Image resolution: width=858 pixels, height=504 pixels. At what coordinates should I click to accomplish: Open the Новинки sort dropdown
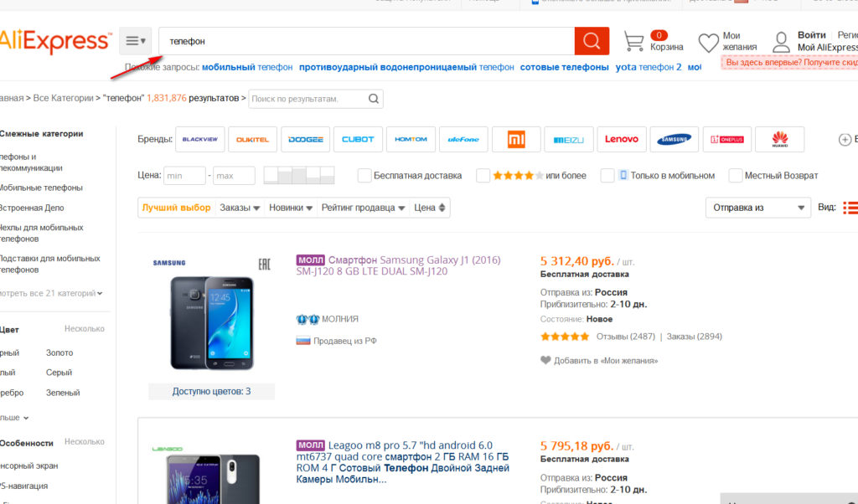click(x=291, y=208)
